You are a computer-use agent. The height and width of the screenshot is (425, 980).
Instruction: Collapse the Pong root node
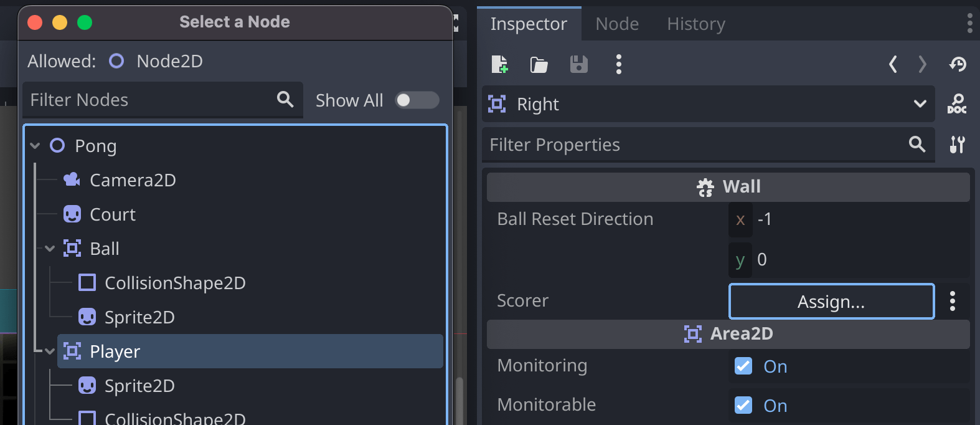(x=35, y=146)
